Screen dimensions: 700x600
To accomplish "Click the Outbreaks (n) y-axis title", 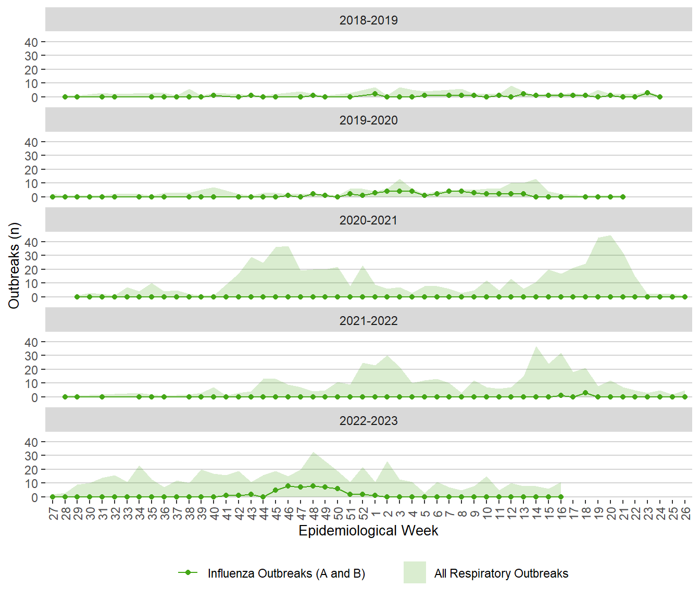I will [x=14, y=266].
